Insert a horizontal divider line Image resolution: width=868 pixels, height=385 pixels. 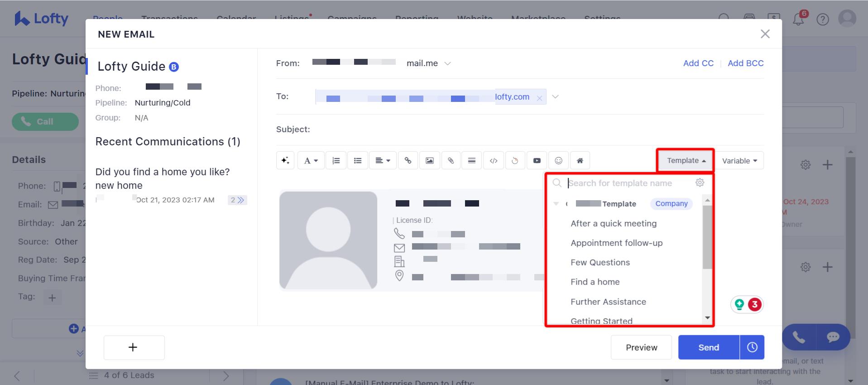472,160
